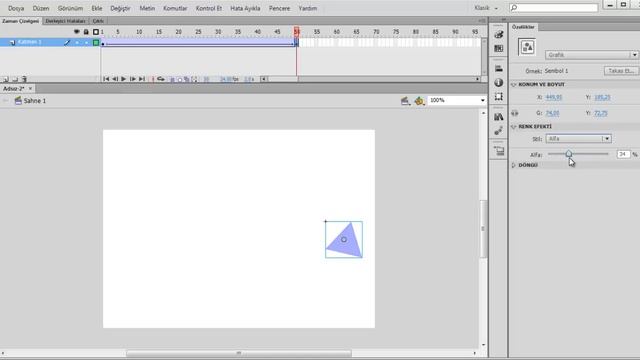Toggle visibility dot of Katman 1 layer
The image size is (640, 360).
77,42
